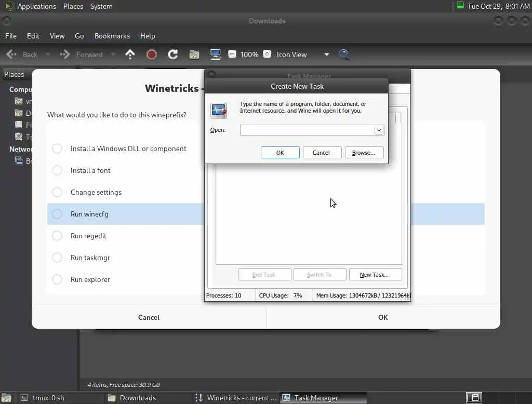532x404 pixels.
Task: Open the Icon View mode dropdown
Action: pyautogui.click(x=303, y=55)
